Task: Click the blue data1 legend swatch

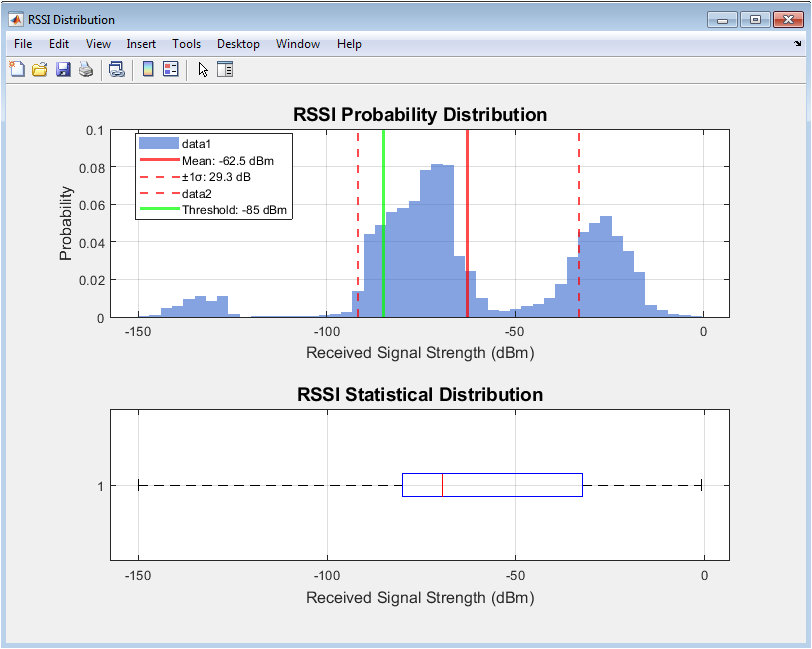Action: [158, 143]
